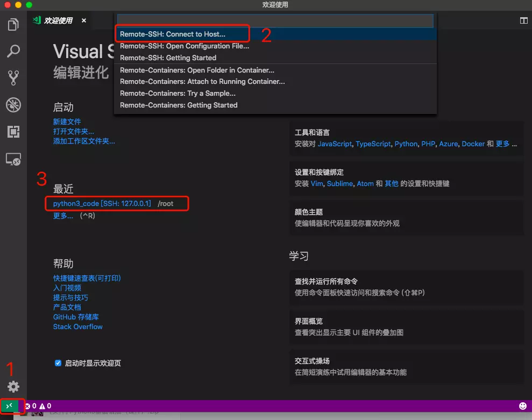The height and width of the screenshot is (420, 532).
Task: Open 快捷键速查表(可打印) link
Action: 87,278
